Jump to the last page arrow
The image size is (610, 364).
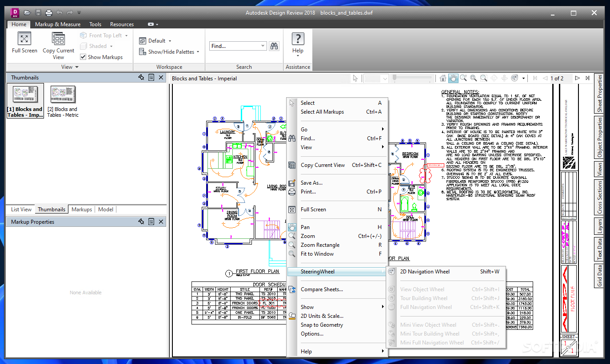587,78
